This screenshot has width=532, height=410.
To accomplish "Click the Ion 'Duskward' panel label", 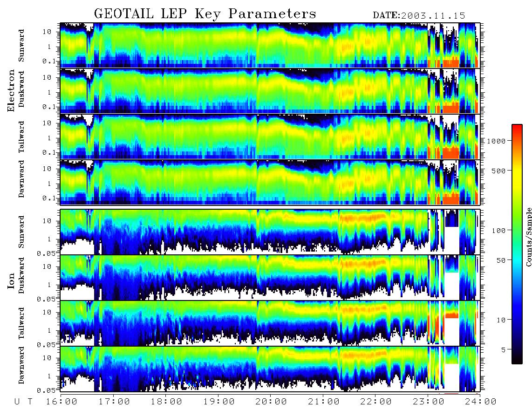I will (x=21, y=275).
